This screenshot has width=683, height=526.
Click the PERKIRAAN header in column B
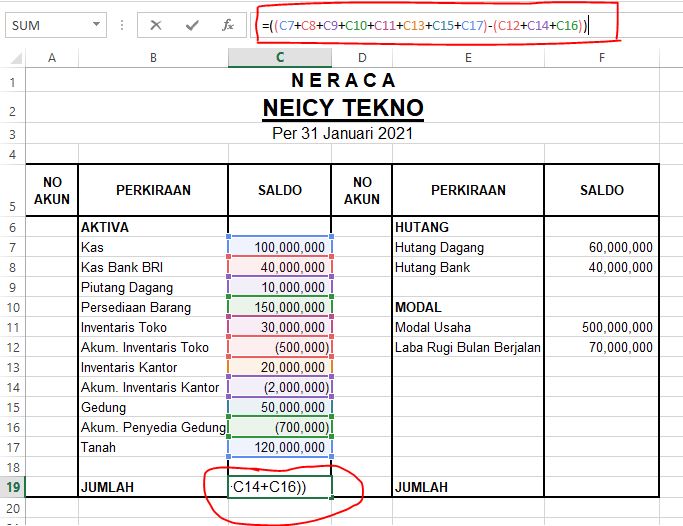click(x=153, y=190)
